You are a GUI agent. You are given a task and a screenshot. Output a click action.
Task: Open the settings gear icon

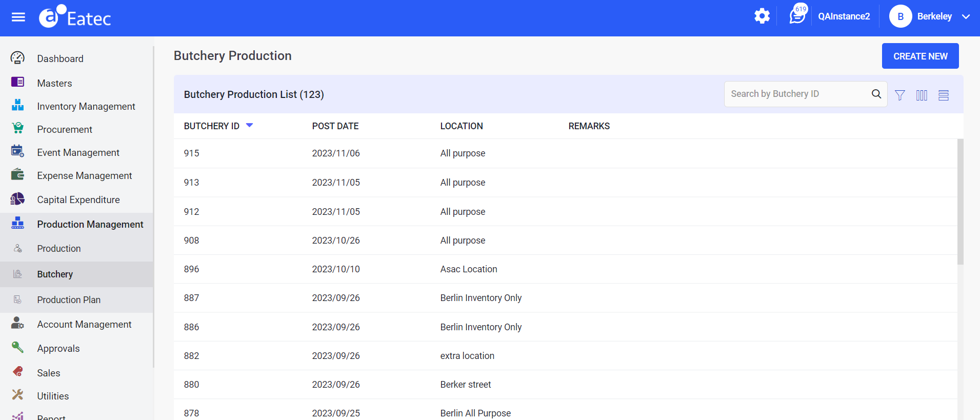coord(762,16)
